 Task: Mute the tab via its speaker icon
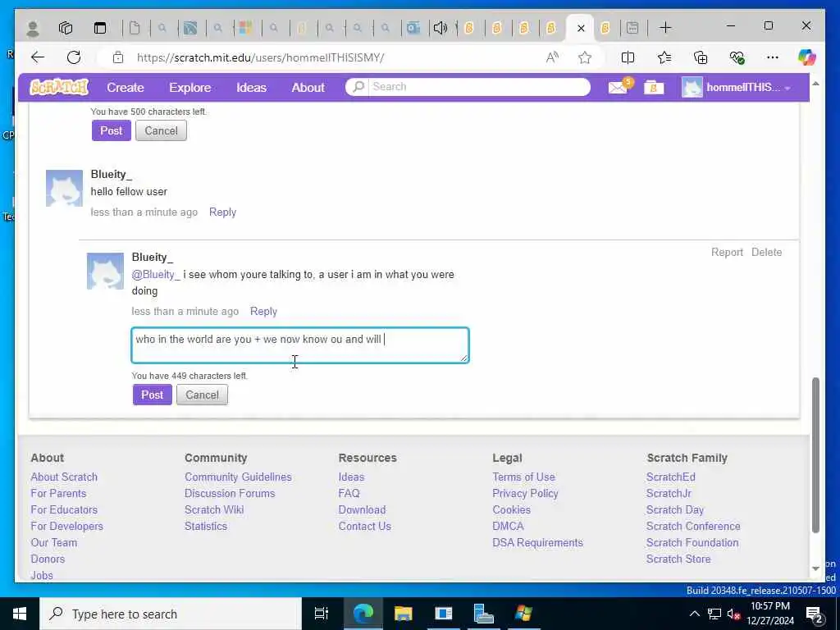click(440, 28)
